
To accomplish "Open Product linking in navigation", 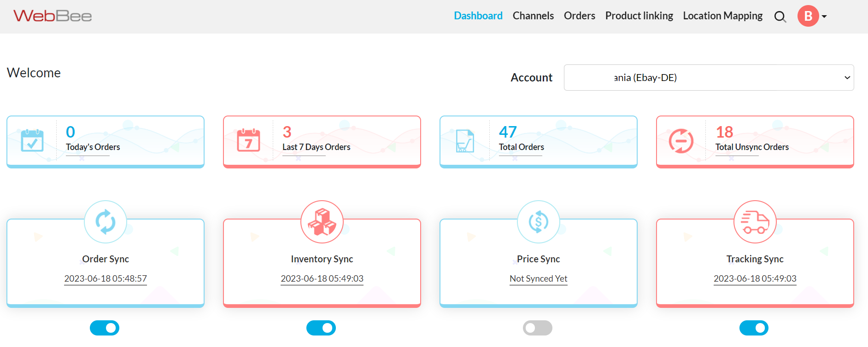I will pyautogui.click(x=639, y=16).
